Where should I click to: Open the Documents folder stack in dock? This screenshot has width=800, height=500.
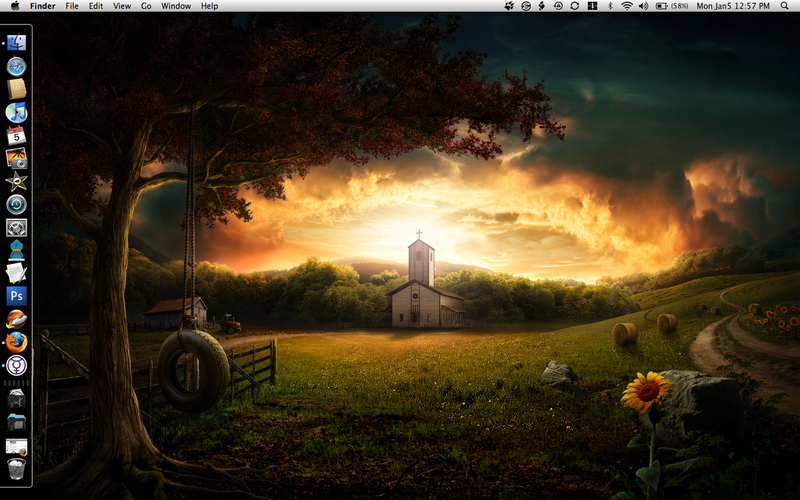coord(16,423)
